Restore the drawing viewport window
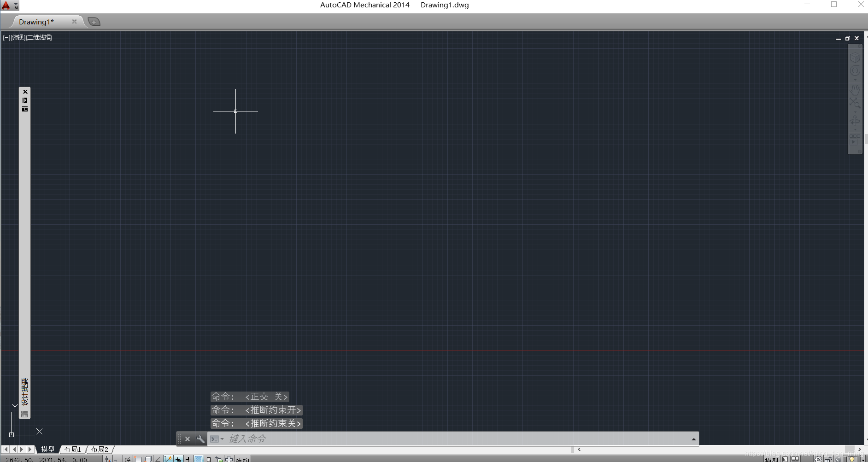The height and width of the screenshot is (462, 868). point(847,38)
